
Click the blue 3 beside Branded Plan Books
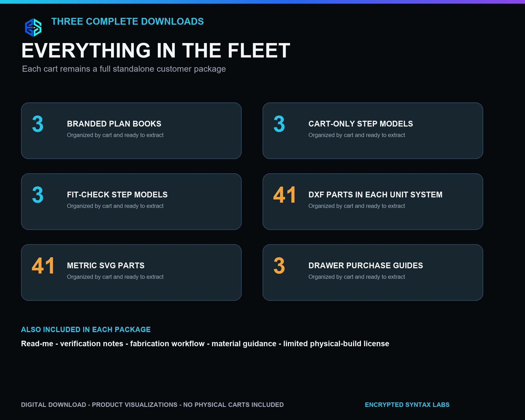click(38, 124)
